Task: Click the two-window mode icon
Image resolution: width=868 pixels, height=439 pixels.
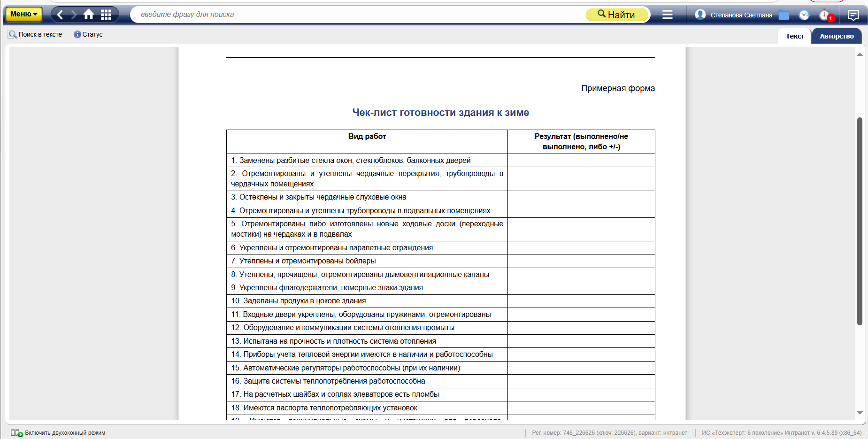Action: point(16,433)
